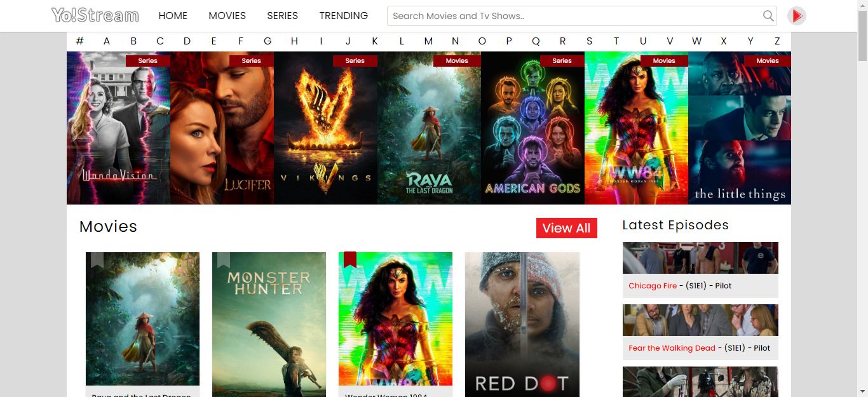Filter titles by letter M

pos(428,41)
